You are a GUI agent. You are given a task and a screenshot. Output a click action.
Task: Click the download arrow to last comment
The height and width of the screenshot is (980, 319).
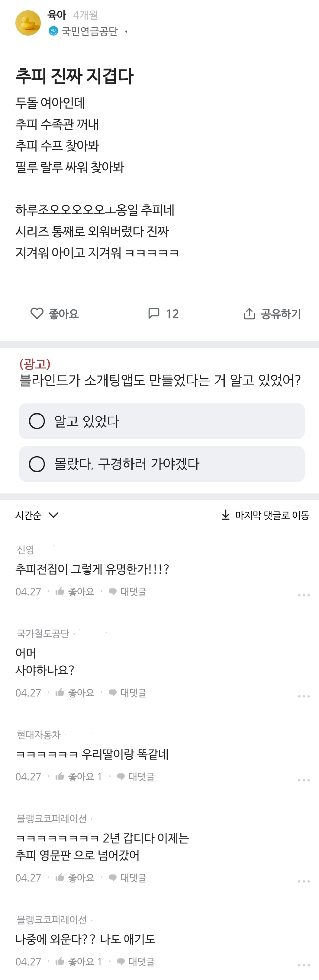coord(225,515)
